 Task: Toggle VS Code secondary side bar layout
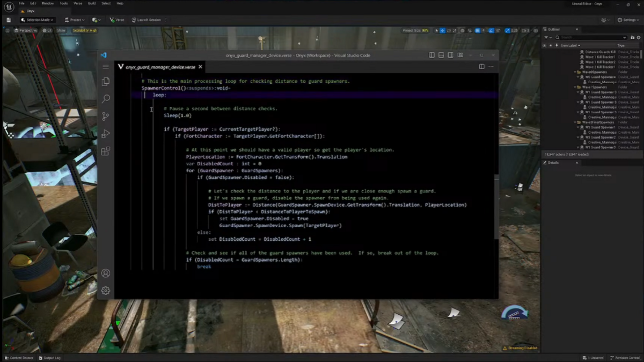pos(450,55)
